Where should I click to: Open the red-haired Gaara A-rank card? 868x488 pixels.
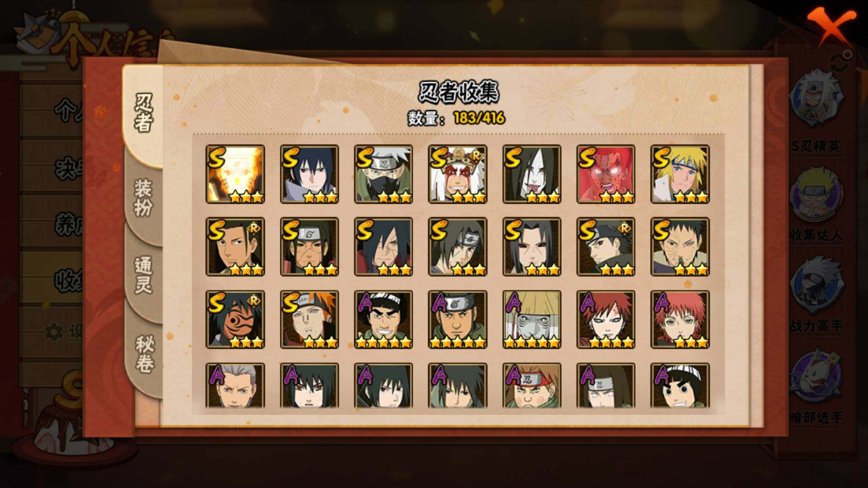(x=606, y=319)
